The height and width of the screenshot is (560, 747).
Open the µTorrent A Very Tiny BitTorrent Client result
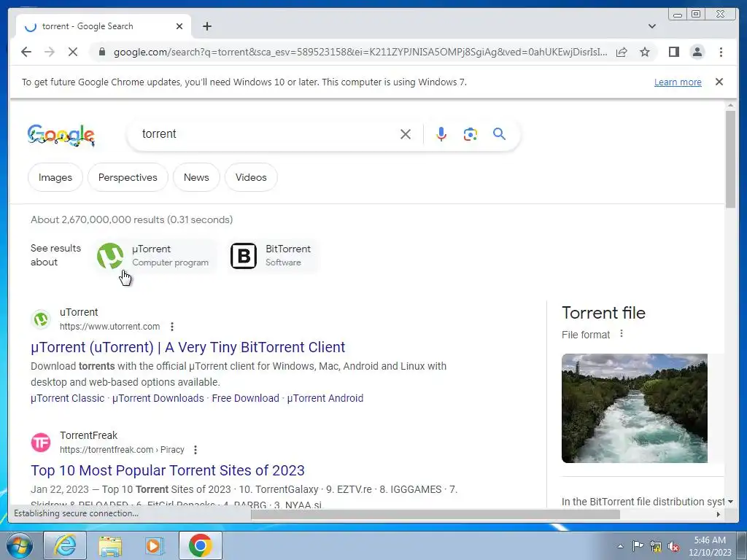tap(187, 347)
